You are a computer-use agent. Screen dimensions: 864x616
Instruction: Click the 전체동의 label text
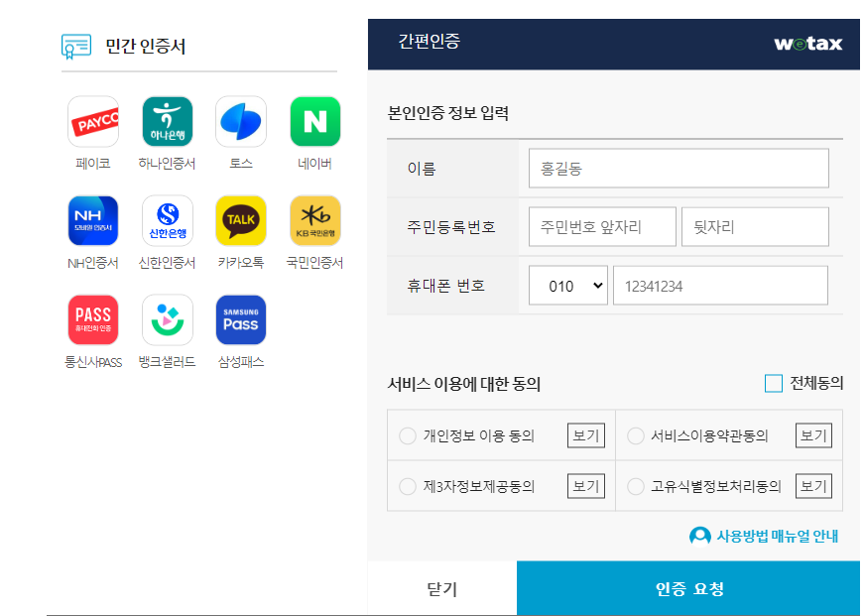[x=816, y=383]
